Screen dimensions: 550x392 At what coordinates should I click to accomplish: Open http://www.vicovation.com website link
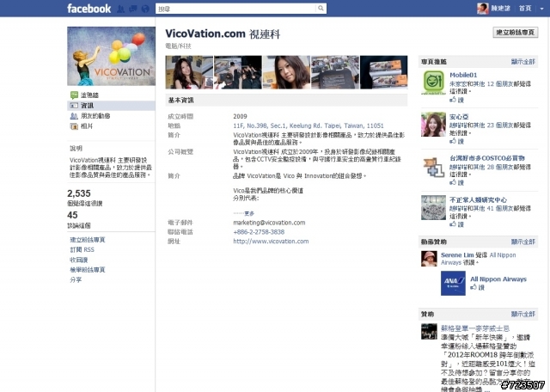[272, 242]
